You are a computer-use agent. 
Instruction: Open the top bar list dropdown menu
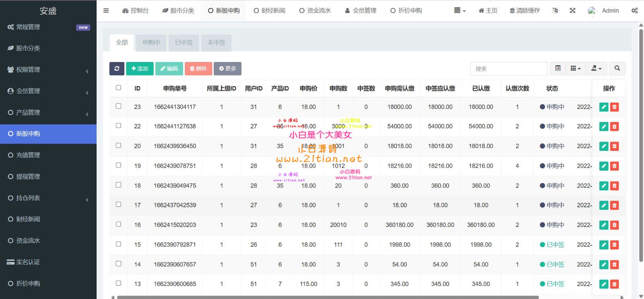(460, 10)
